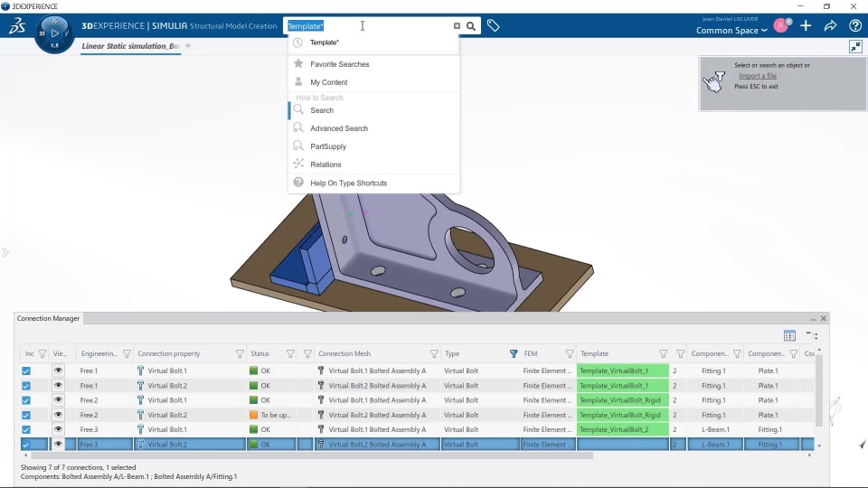Click the plus Add content icon
The height and width of the screenshot is (488, 868).
[806, 26]
